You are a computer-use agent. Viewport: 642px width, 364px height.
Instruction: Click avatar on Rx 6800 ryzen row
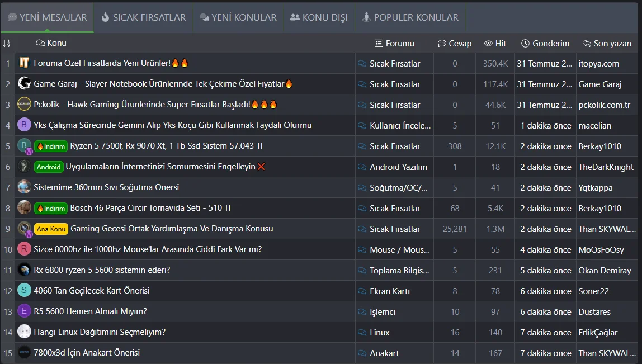coord(24,270)
